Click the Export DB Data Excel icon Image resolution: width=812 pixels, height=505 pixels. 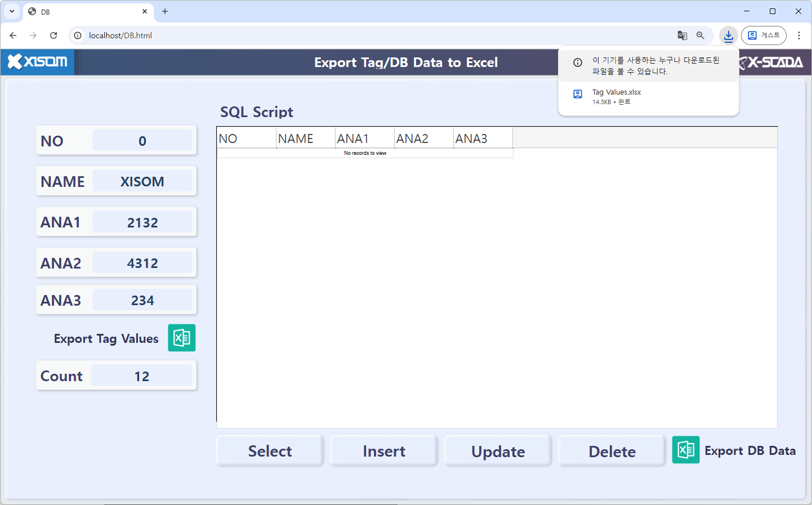coord(685,450)
